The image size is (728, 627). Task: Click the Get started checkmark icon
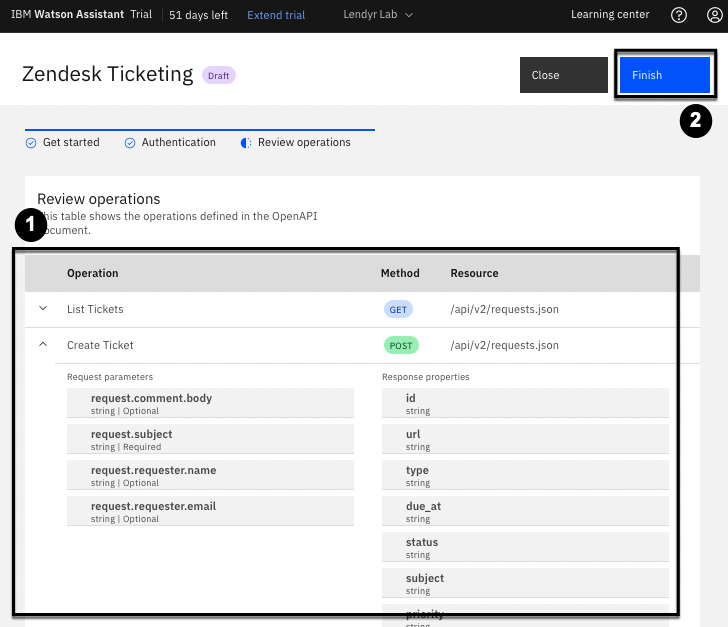(x=31, y=143)
